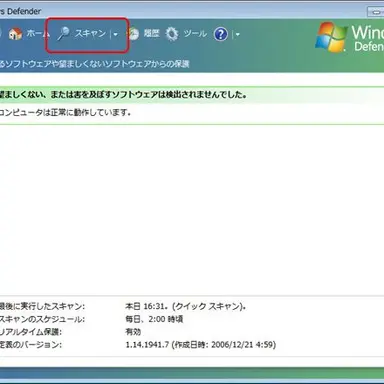Image resolution: width=384 pixels, height=384 pixels.
Task: Start a scan via スキャン label
Action: (90, 33)
